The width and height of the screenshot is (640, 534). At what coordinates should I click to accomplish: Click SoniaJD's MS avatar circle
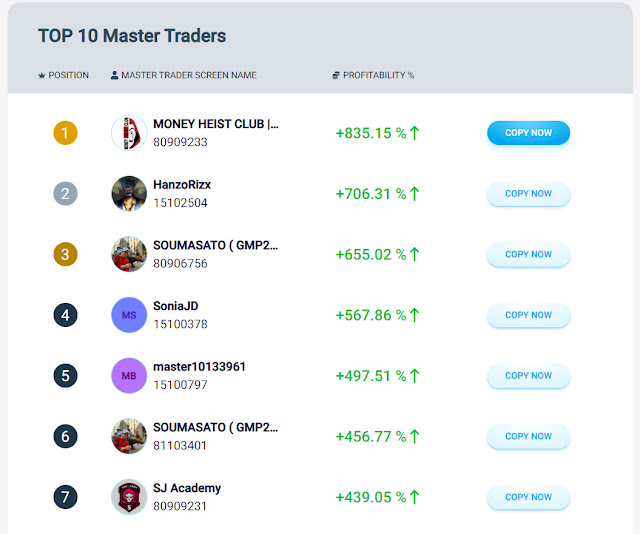click(x=129, y=315)
